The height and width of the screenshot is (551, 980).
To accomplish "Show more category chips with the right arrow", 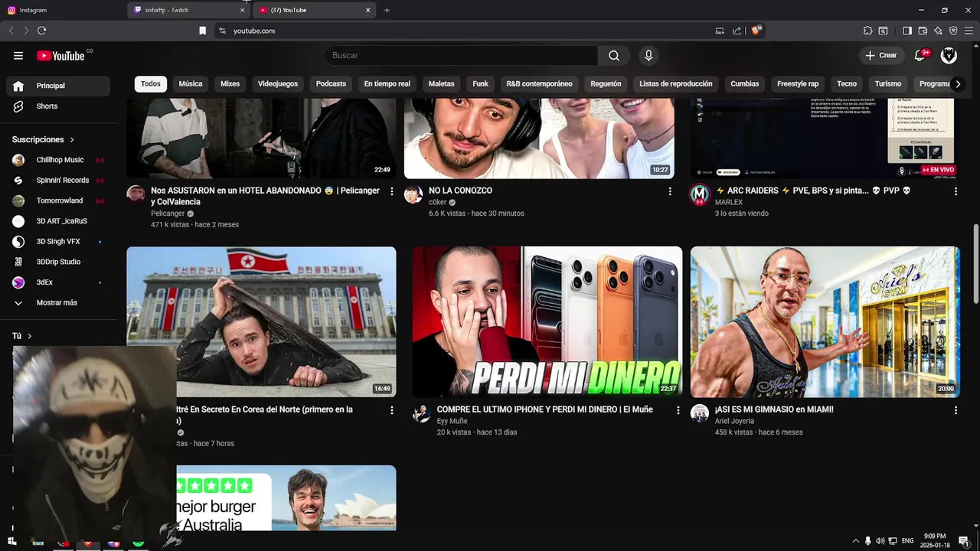I will tap(958, 84).
